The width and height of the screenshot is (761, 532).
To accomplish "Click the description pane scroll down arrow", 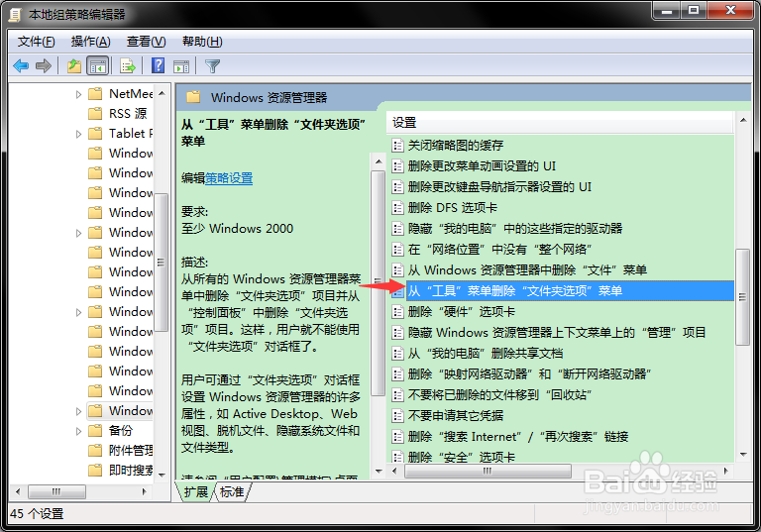I will [x=379, y=471].
